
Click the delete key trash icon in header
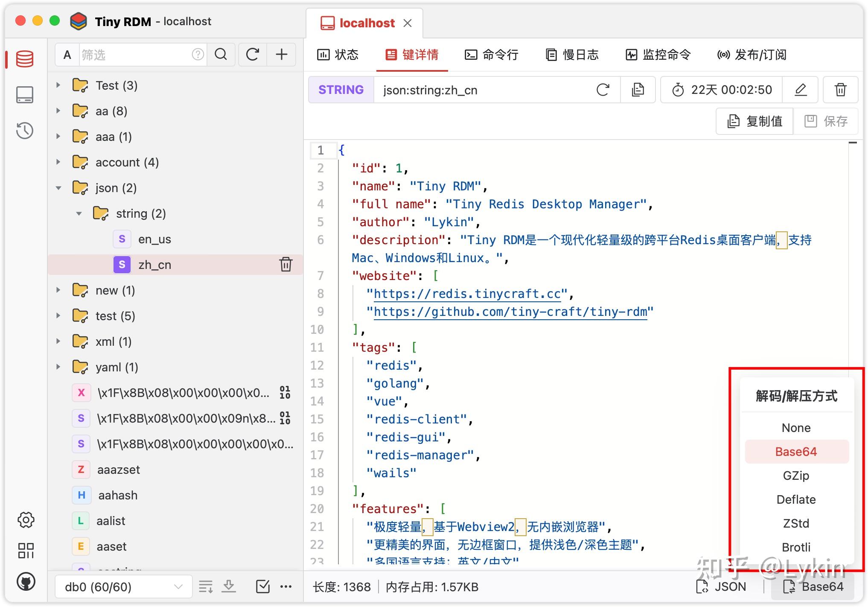(x=840, y=90)
